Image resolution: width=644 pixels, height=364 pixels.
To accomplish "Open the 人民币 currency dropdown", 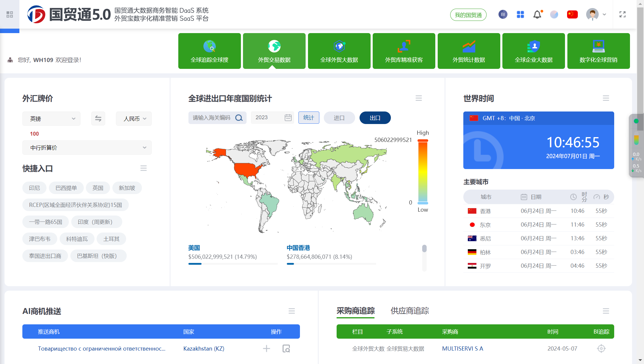I will point(134,119).
